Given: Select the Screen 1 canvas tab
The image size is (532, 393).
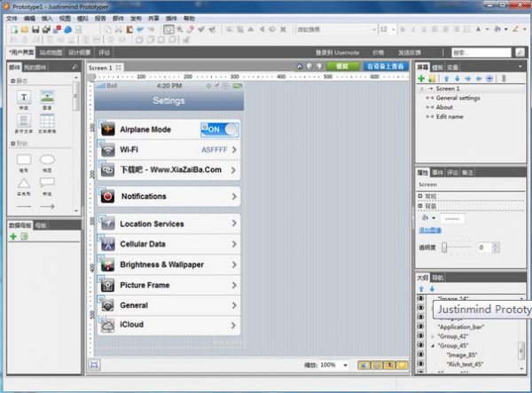Looking at the screenshot, I should (x=105, y=68).
